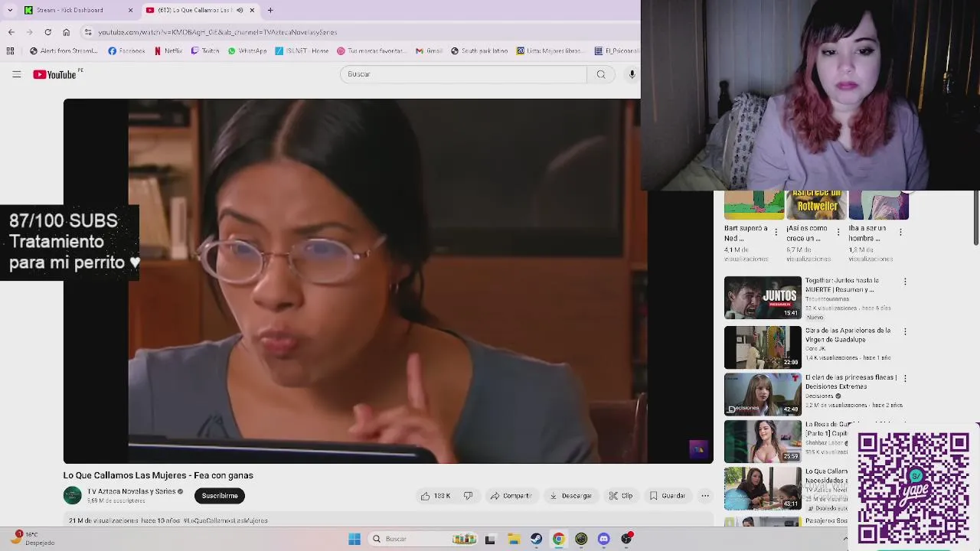Expand the tab search dropdown arrow
This screenshot has height=551, width=980.
coord(10,10)
